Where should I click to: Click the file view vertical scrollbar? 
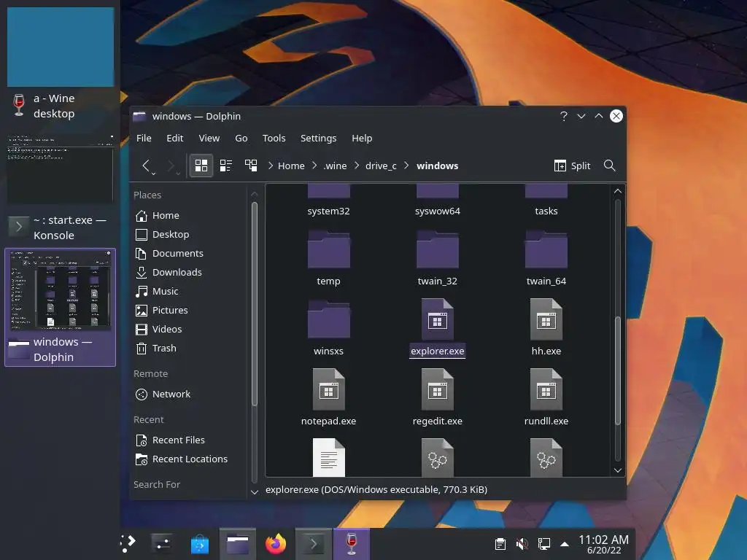tap(618, 370)
